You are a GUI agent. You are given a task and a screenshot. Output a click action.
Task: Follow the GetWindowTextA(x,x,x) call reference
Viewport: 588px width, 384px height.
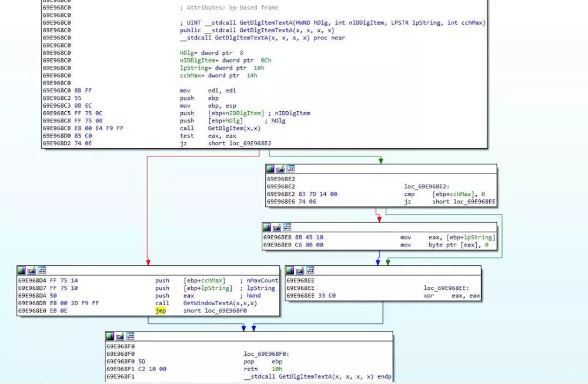coord(220,303)
